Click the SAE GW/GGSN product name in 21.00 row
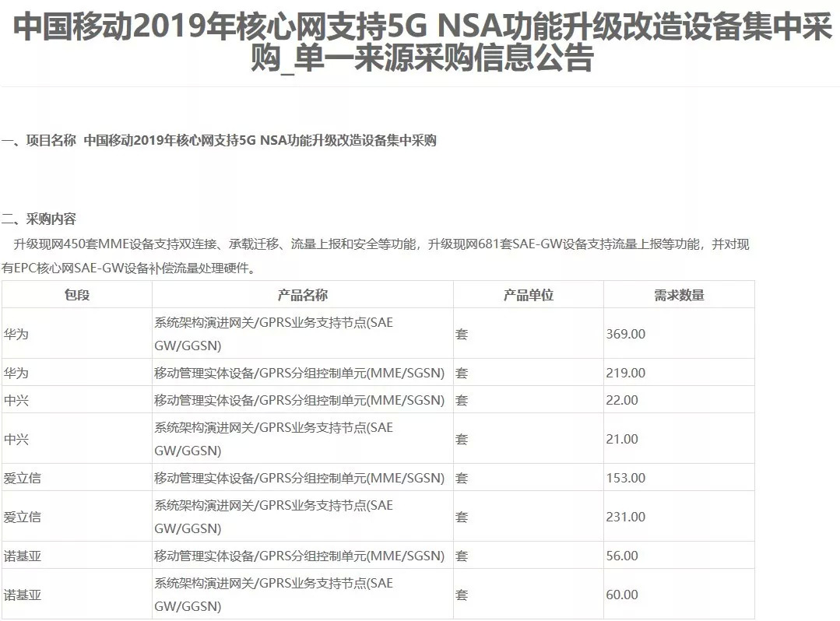Viewport: 840px width, 621px height. (x=274, y=439)
